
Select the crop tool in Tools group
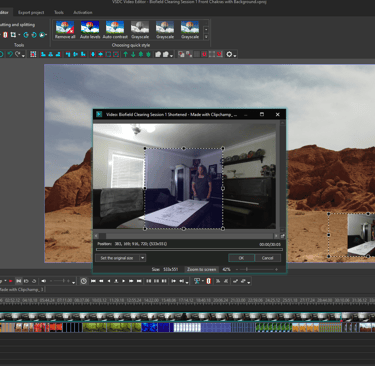click(x=13, y=35)
